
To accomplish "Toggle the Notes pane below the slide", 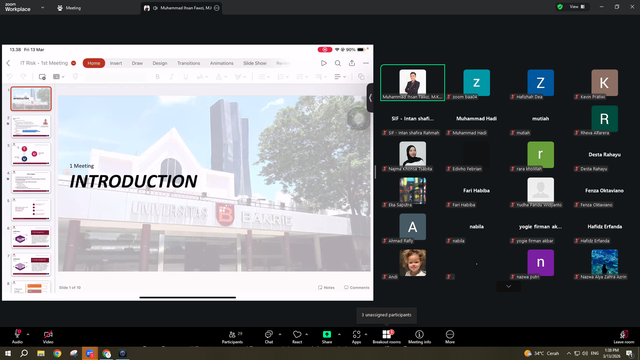I will tap(326, 287).
